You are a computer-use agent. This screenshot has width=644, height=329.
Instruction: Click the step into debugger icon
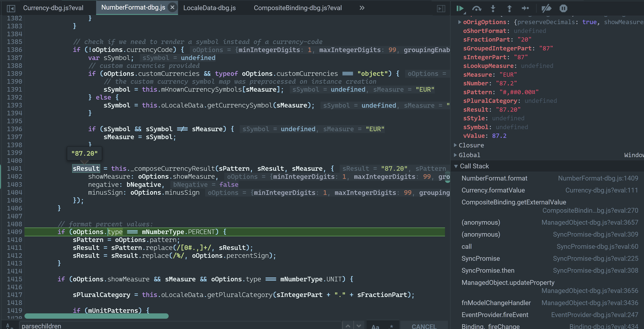tap(493, 8)
